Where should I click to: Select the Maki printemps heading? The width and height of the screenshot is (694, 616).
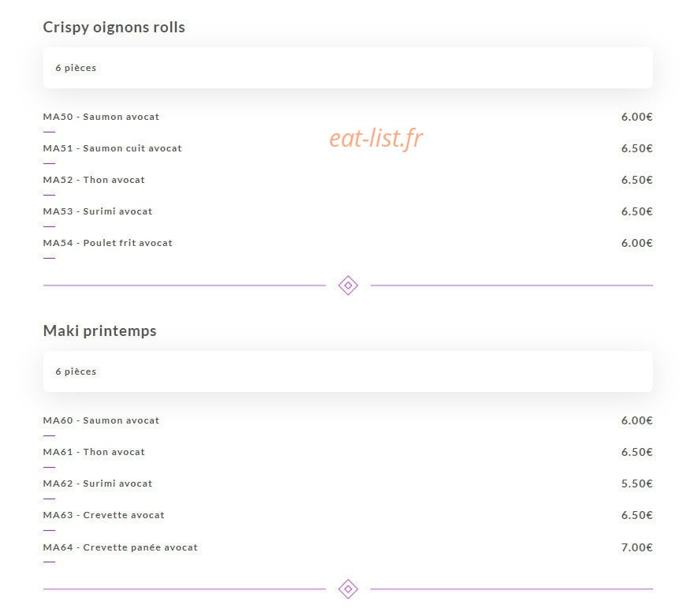coord(99,331)
